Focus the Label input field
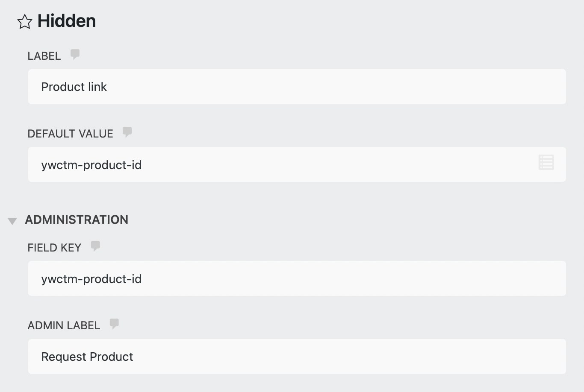 tap(297, 87)
